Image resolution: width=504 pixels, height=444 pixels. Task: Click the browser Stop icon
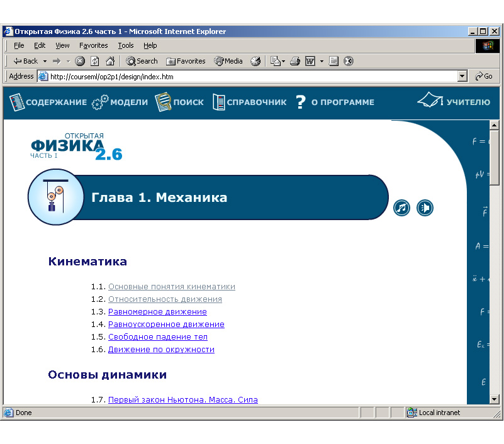click(x=80, y=61)
